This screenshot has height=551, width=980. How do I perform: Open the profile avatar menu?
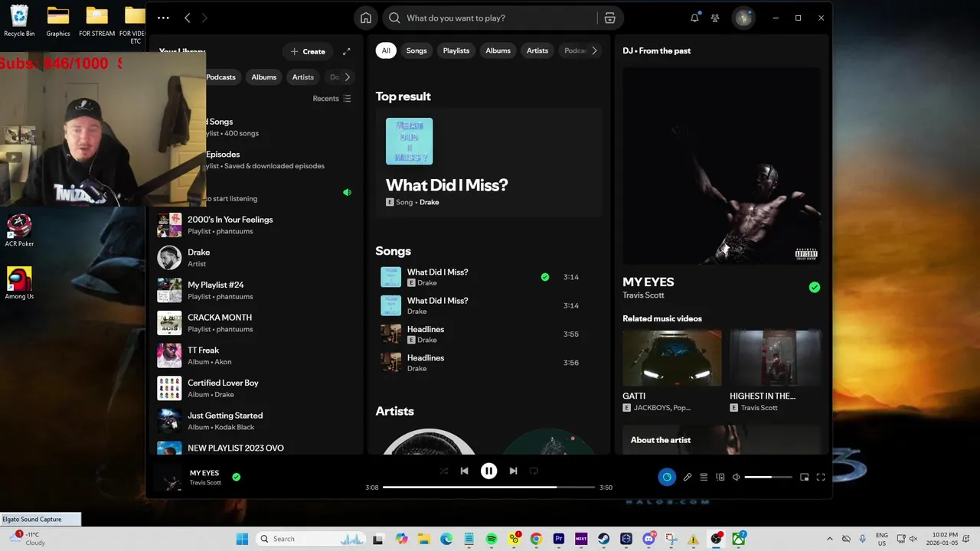click(x=743, y=18)
